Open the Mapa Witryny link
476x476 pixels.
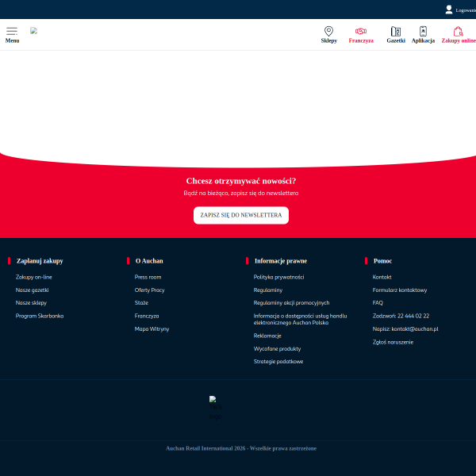(152, 328)
